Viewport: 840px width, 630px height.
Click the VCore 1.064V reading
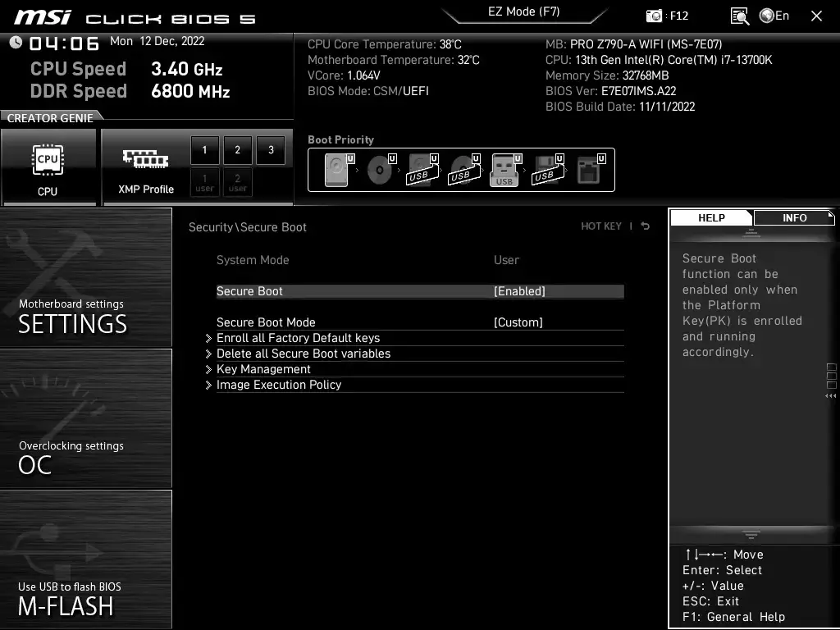344,75
